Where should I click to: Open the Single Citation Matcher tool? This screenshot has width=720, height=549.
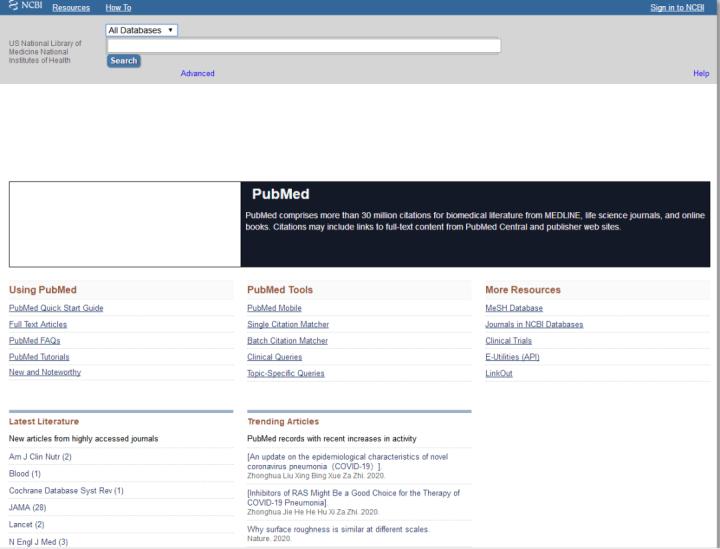(x=288, y=324)
